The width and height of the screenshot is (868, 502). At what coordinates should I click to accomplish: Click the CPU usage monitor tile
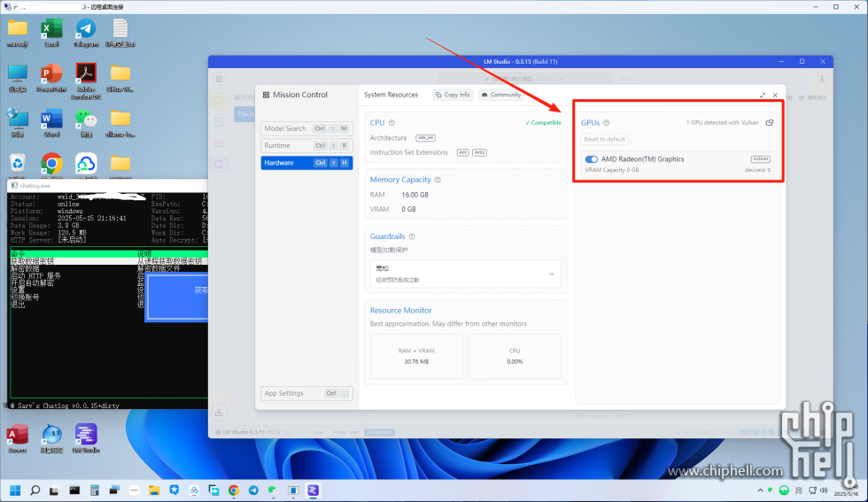(x=515, y=356)
